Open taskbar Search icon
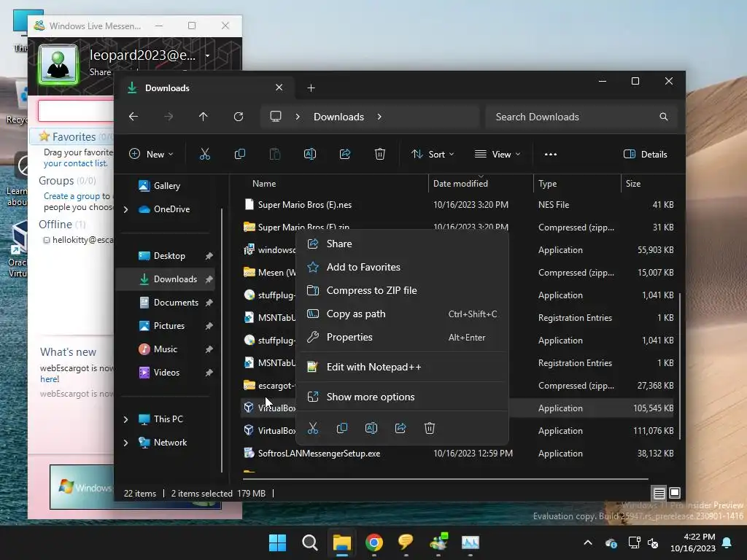The height and width of the screenshot is (560, 747). [309, 542]
